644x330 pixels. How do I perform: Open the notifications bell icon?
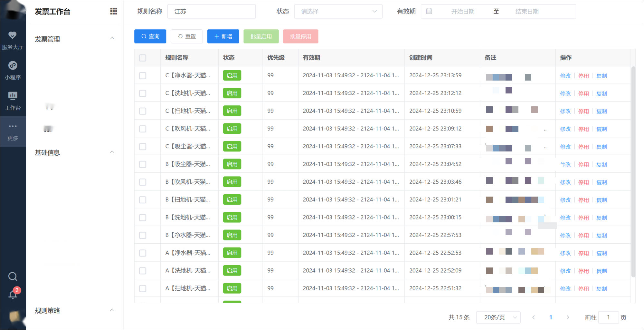(13, 295)
